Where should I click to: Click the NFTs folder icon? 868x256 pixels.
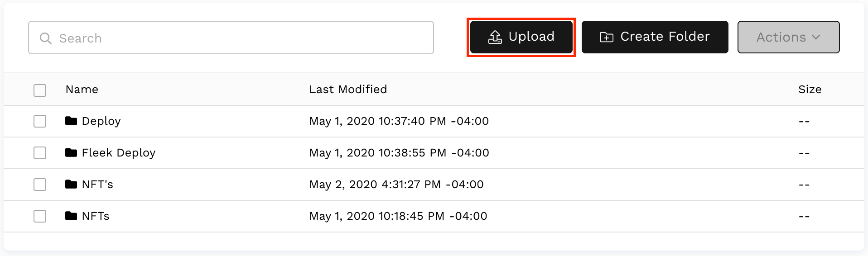coord(71,216)
